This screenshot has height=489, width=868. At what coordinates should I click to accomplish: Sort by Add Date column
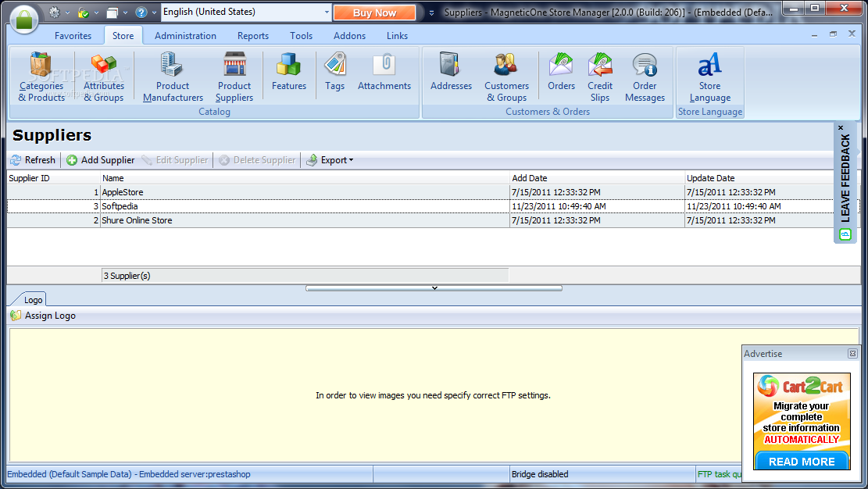pyautogui.click(x=597, y=178)
